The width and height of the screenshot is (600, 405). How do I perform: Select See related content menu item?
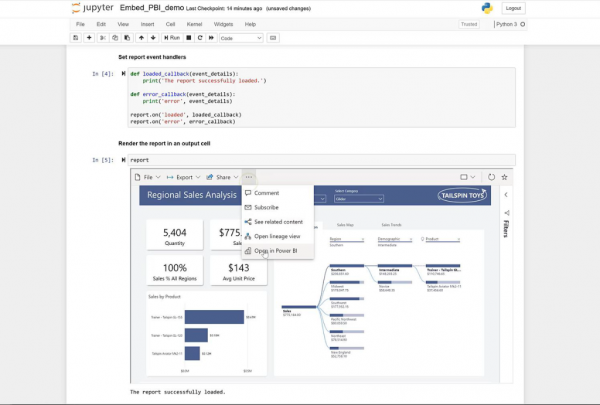pos(278,222)
